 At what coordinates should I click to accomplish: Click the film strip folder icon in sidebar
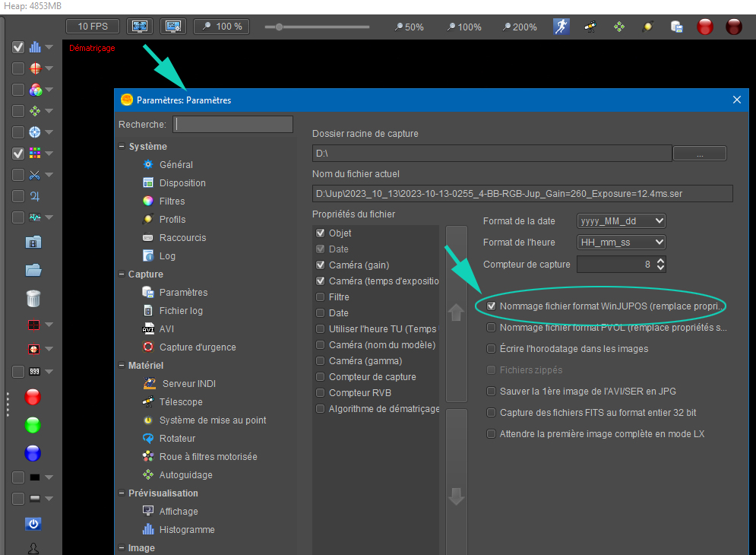[33, 242]
